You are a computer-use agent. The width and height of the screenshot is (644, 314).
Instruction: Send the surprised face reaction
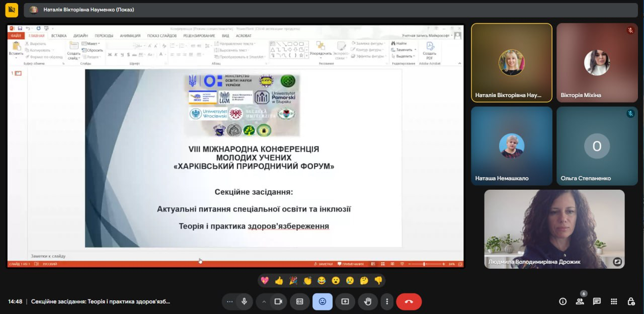click(x=336, y=280)
